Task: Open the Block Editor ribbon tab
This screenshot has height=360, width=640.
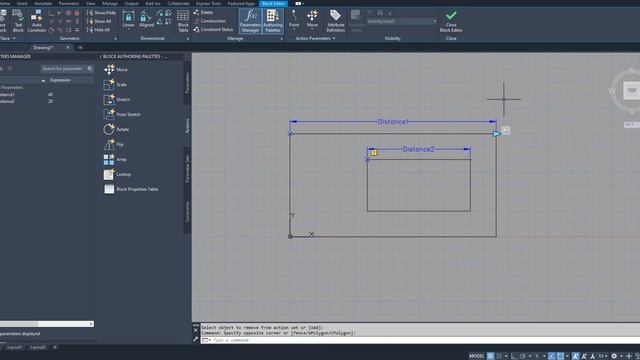Action: [x=273, y=3]
